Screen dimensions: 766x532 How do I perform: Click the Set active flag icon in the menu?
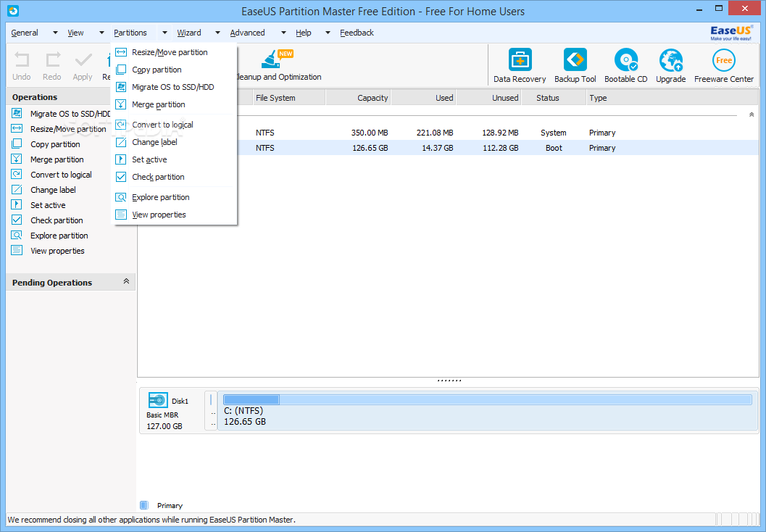[x=121, y=159]
